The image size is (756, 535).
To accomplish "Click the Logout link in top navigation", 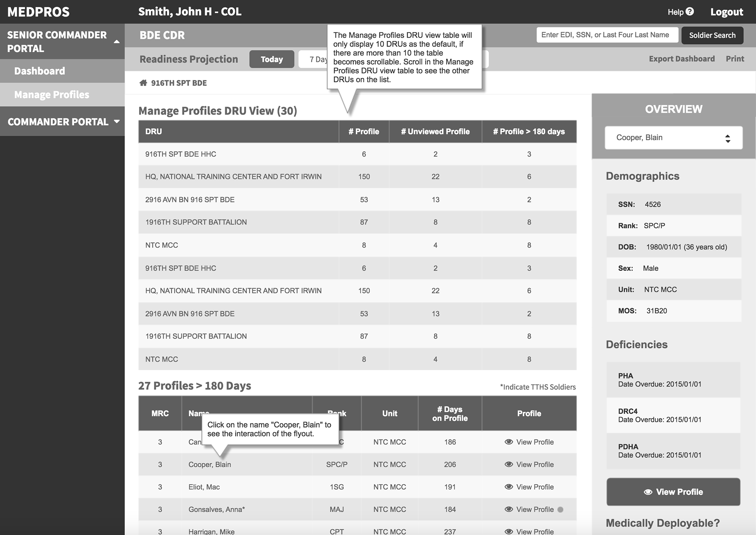I will coord(726,11).
